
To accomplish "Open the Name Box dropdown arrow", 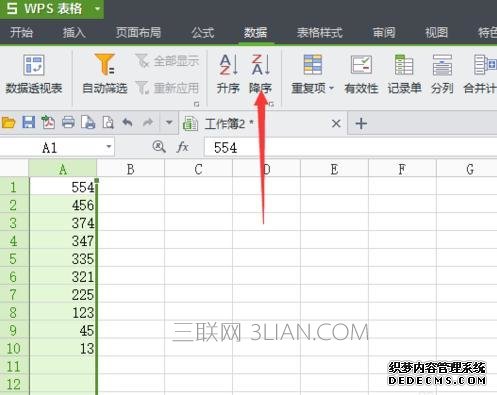I will [109, 147].
